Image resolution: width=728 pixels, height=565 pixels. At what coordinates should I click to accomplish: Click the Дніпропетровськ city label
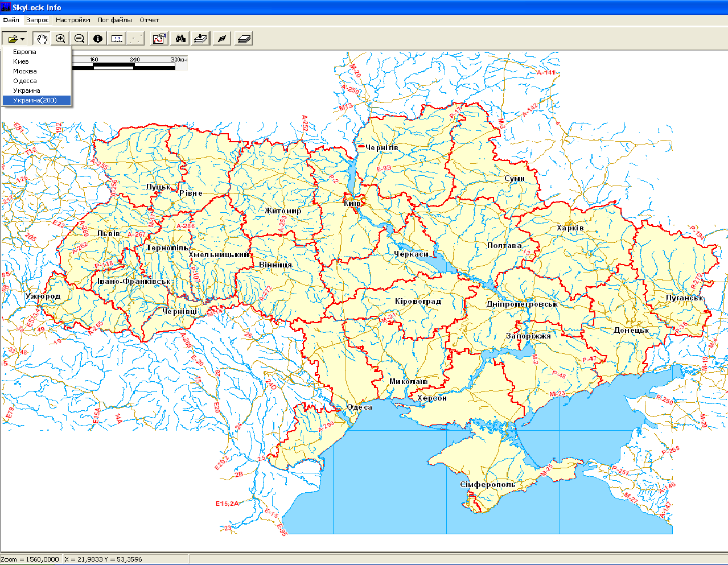coord(522,304)
